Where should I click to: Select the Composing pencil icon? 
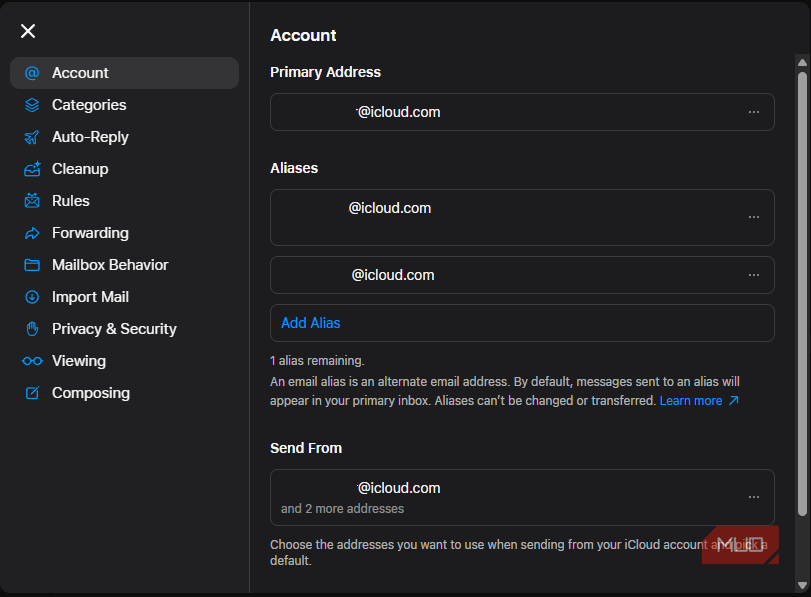(31, 392)
